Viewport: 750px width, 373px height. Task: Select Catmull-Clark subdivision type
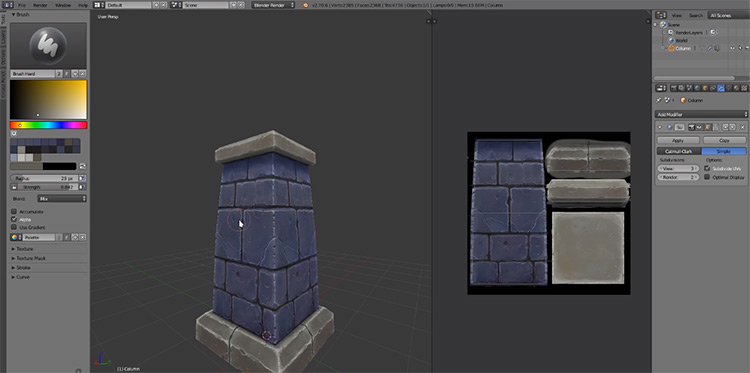point(679,151)
